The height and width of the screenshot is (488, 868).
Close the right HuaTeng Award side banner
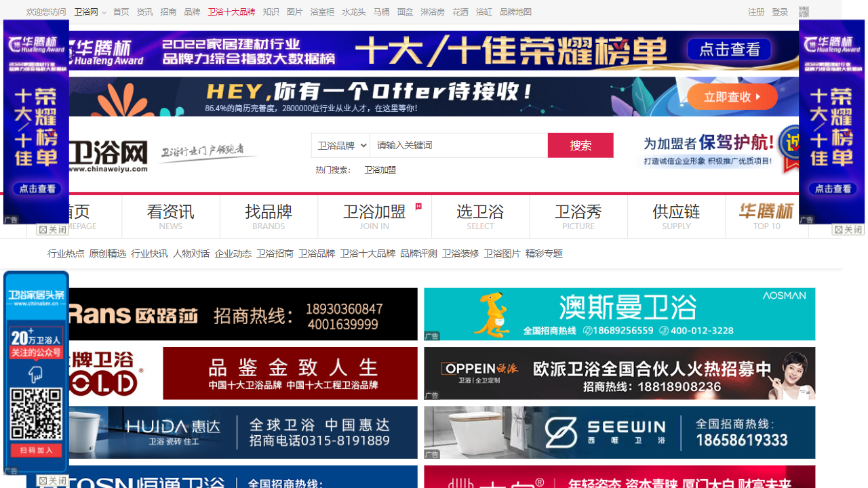(x=847, y=230)
